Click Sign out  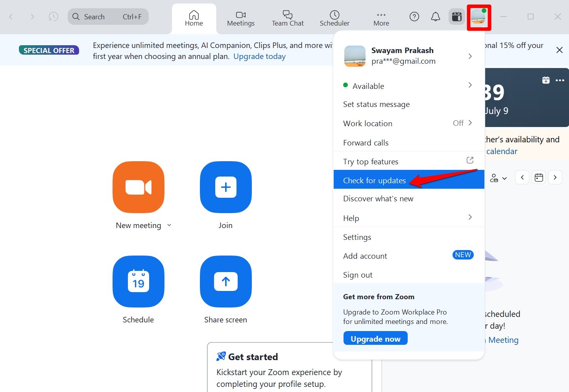click(409, 274)
